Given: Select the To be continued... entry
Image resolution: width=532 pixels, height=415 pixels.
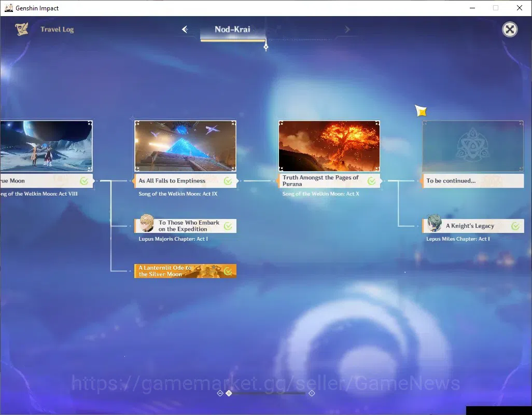Looking at the screenshot, I should 473,181.
